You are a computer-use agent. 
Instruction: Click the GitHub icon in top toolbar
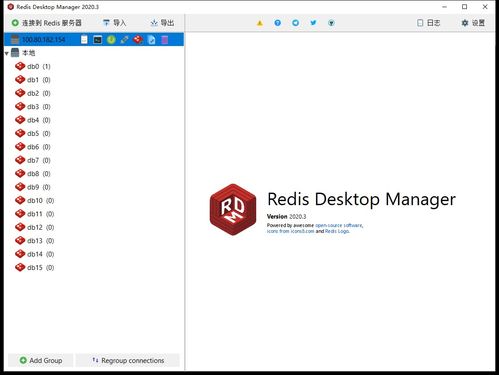pyautogui.click(x=331, y=23)
